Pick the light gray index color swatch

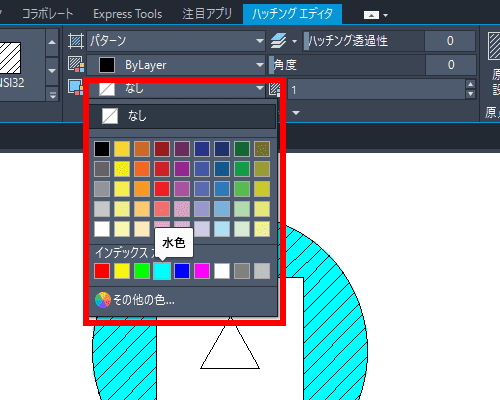click(262, 271)
